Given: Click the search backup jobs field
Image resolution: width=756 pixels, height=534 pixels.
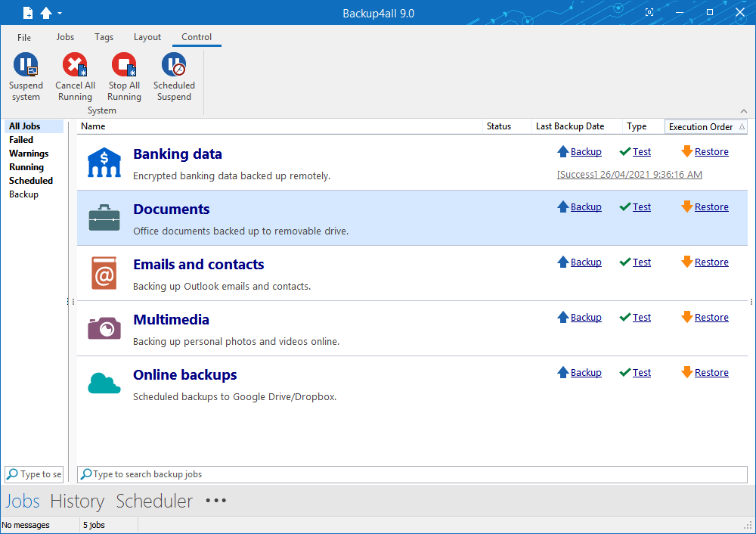Looking at the screenshot, I should [412, 474].
